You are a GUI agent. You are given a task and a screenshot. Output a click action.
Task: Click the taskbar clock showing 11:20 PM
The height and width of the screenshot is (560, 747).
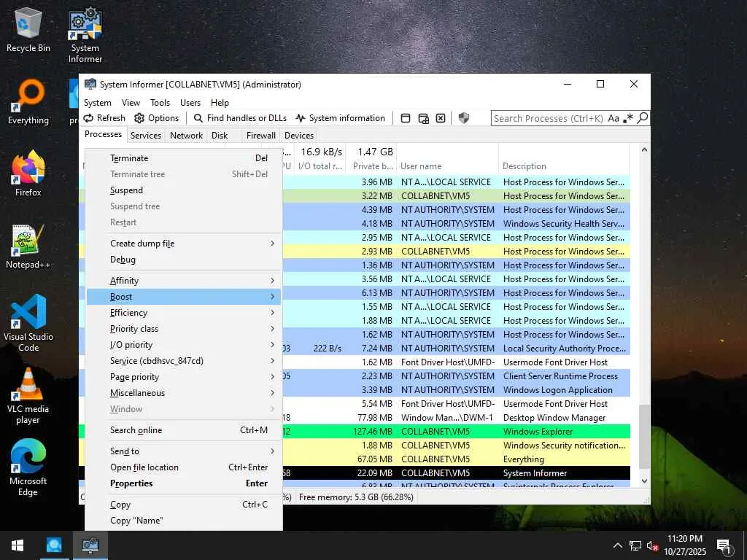point(684,545)
